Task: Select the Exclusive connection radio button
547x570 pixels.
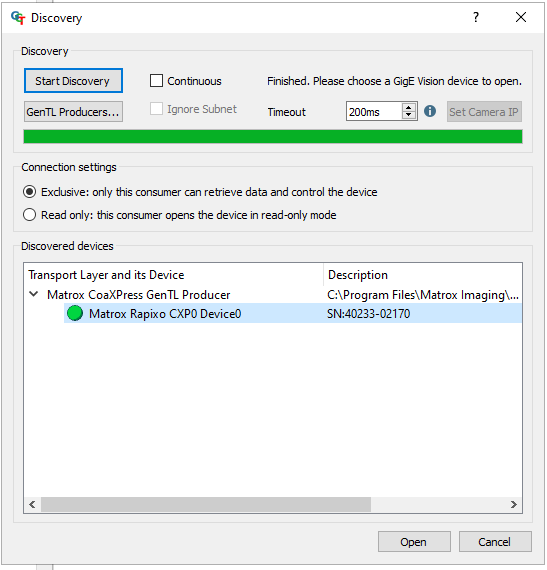Action: pyautogui.click(x=29, y=192)
